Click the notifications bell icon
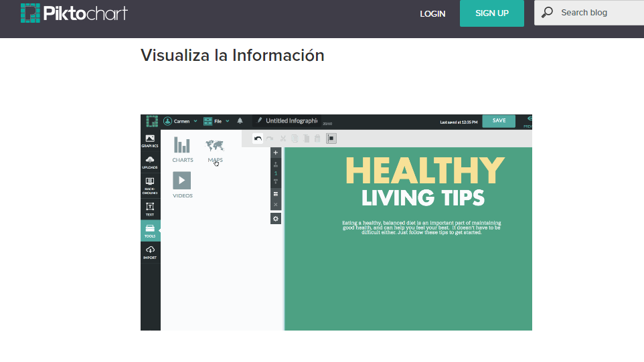 click(x=240, y=120)
